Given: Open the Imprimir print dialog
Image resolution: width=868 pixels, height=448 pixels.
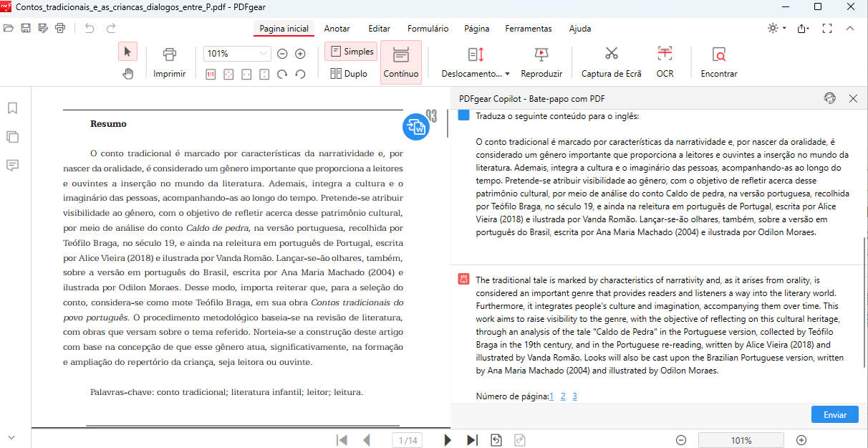Looking at the screenshot, I should tap(169, 61).
